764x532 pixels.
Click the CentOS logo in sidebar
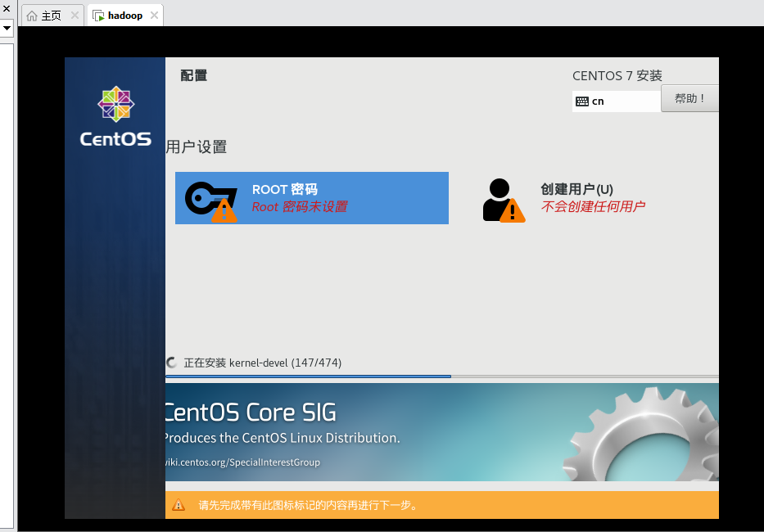click(115, 116)
